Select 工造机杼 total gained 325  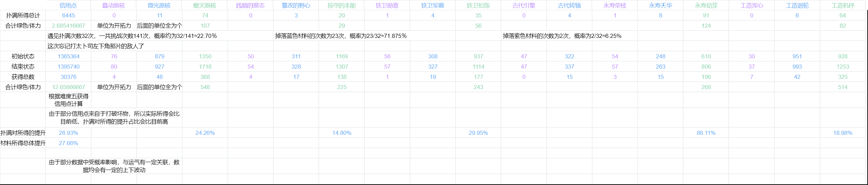tap(843, 77)
